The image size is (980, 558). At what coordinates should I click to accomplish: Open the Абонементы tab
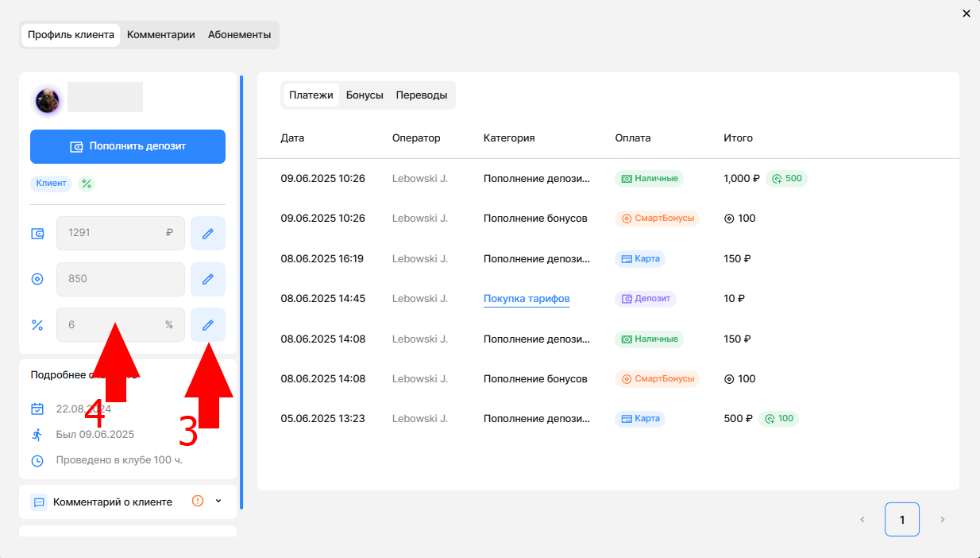pos(240,35)
